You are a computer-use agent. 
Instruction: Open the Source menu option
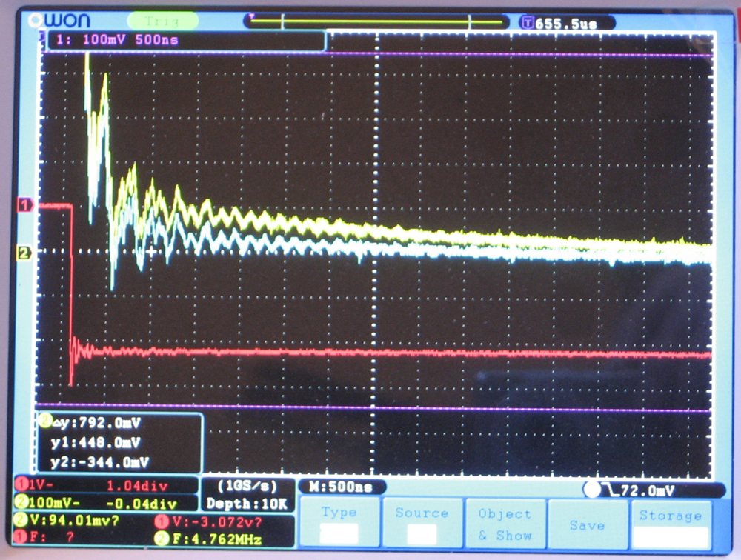tap(422, 522)
